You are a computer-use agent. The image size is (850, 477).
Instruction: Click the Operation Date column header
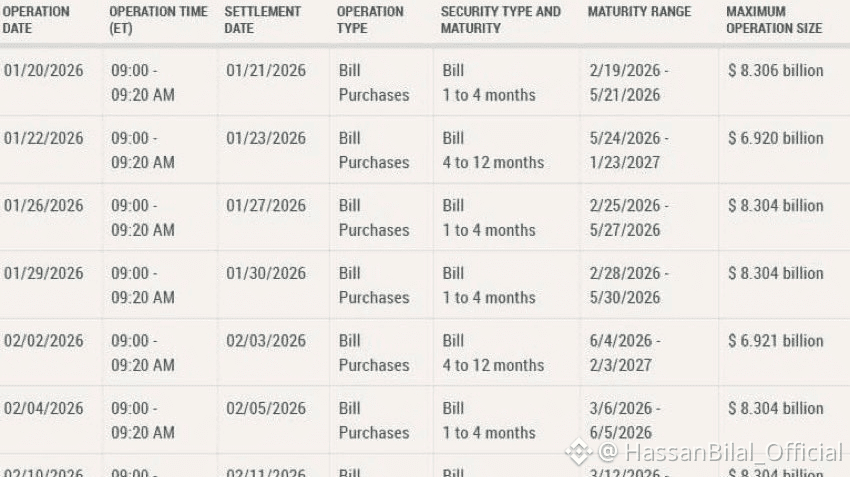coord(37,20)
